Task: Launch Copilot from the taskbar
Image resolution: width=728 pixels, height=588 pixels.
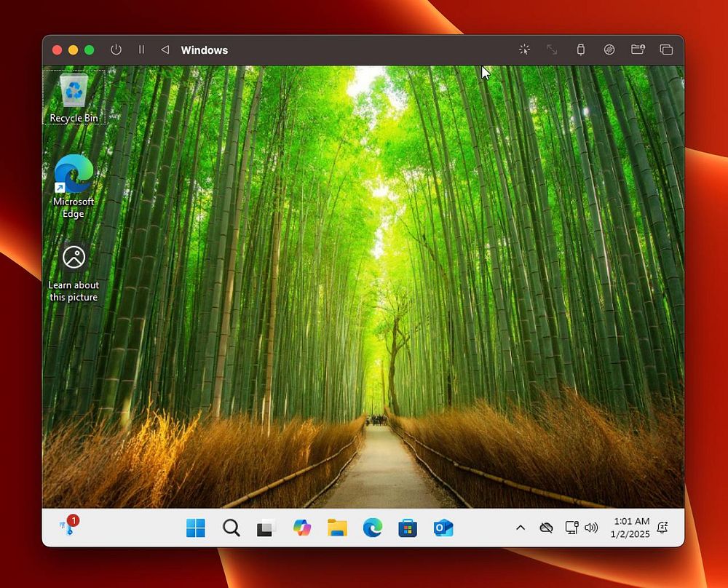Action: coord(302,528)
